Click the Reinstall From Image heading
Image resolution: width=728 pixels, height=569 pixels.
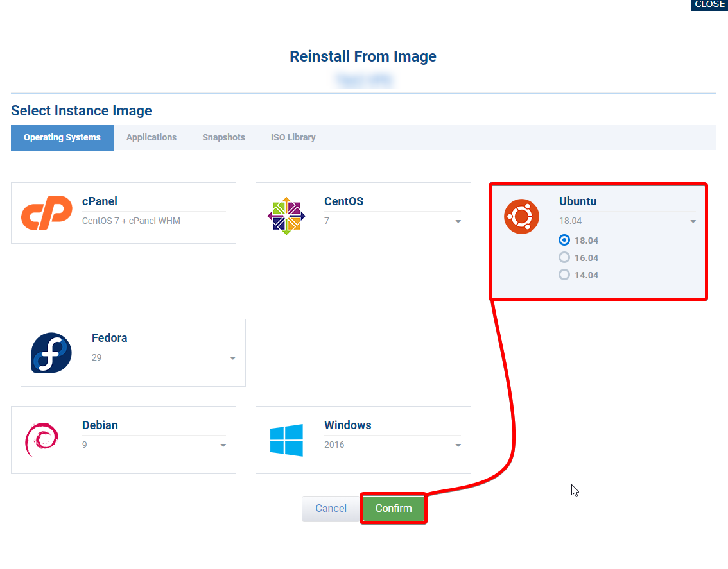(x=363, y=56)
